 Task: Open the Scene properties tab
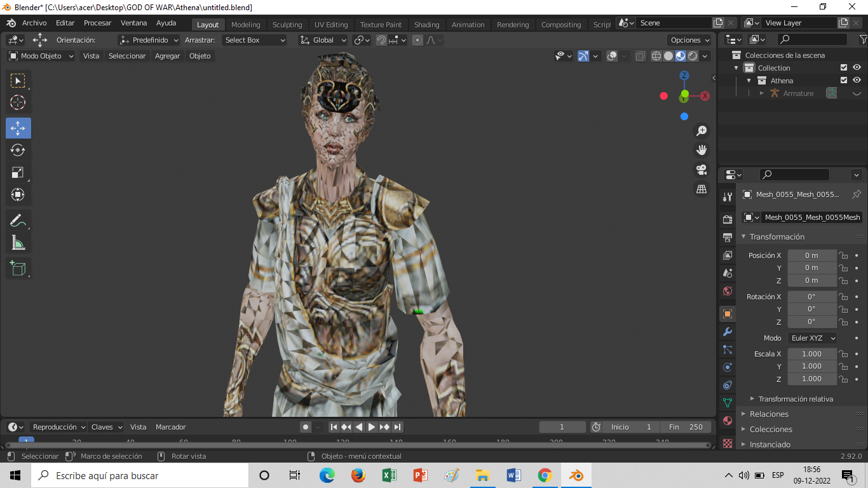[x=728, y=273]
